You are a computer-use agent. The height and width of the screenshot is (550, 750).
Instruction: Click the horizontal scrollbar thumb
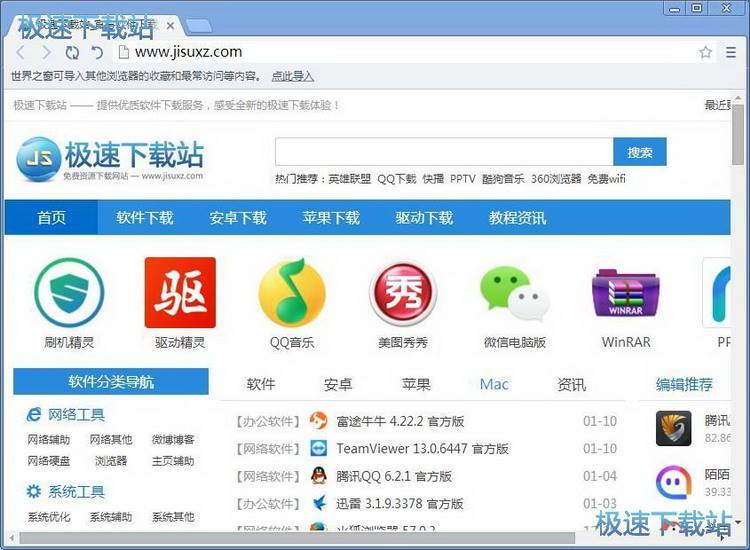[297, 539]
